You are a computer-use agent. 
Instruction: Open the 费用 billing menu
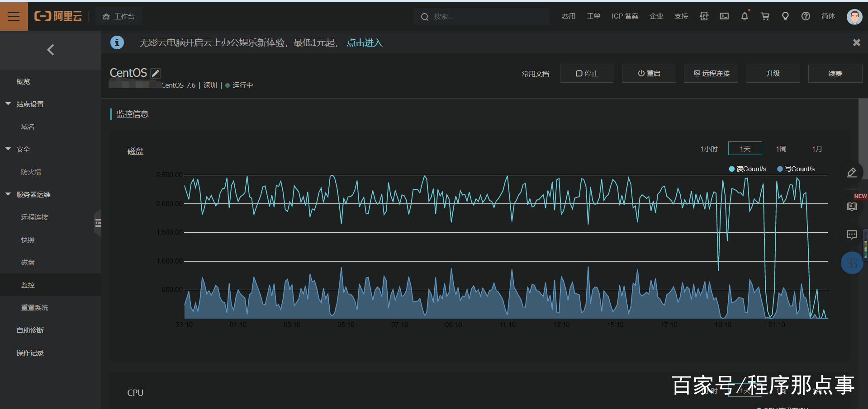click(x=569, y=16)
